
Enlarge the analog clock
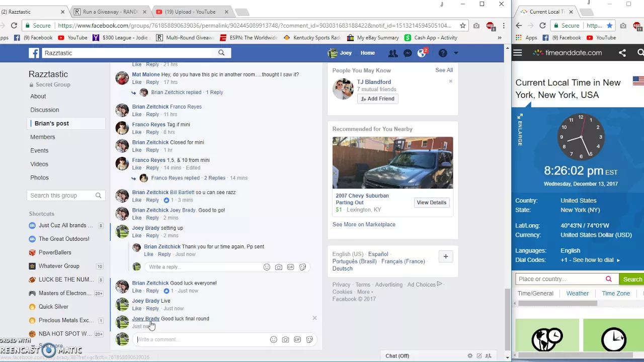tap(520, 129)
